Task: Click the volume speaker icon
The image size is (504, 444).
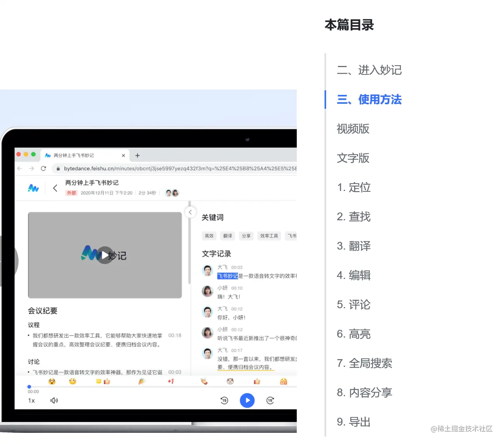Action: point(54,400)
